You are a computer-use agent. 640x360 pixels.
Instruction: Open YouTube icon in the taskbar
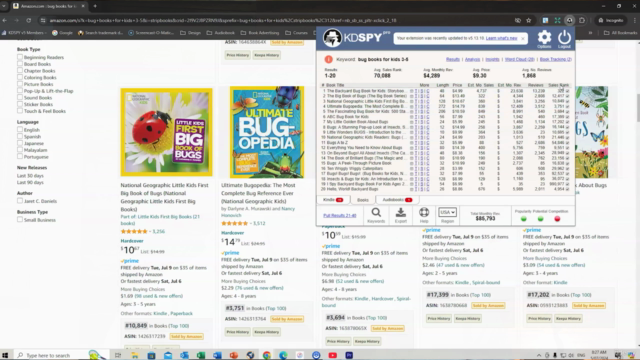[x=333, y=355]
